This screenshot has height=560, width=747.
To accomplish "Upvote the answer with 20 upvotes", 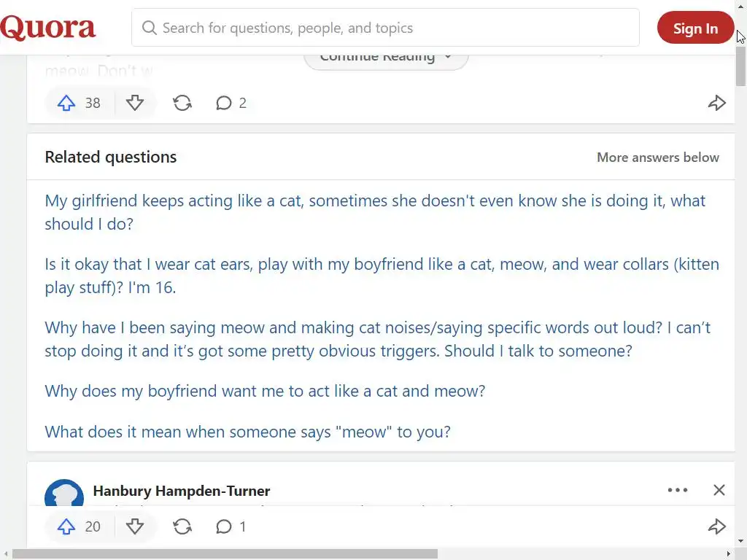I will (67, 526).
